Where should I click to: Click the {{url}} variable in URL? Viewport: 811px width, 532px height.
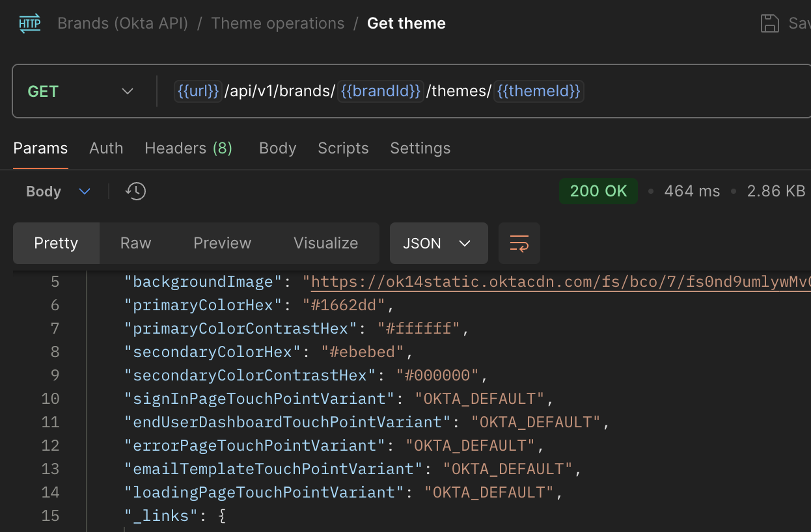[198, 91]
